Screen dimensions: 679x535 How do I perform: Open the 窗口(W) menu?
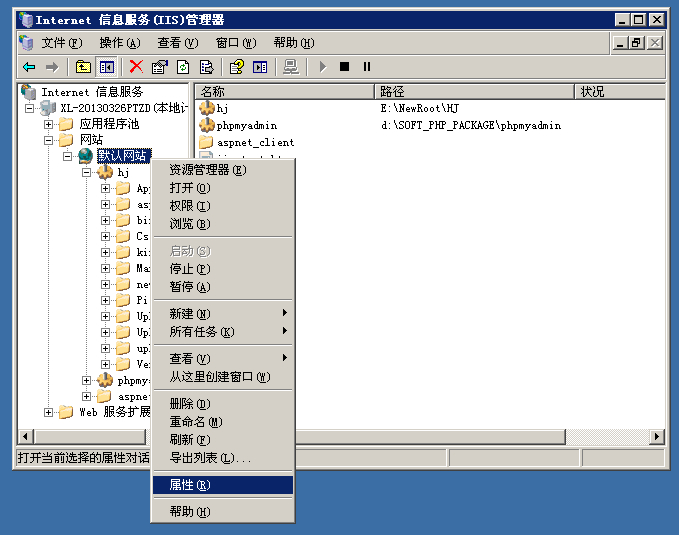(236, 43)
